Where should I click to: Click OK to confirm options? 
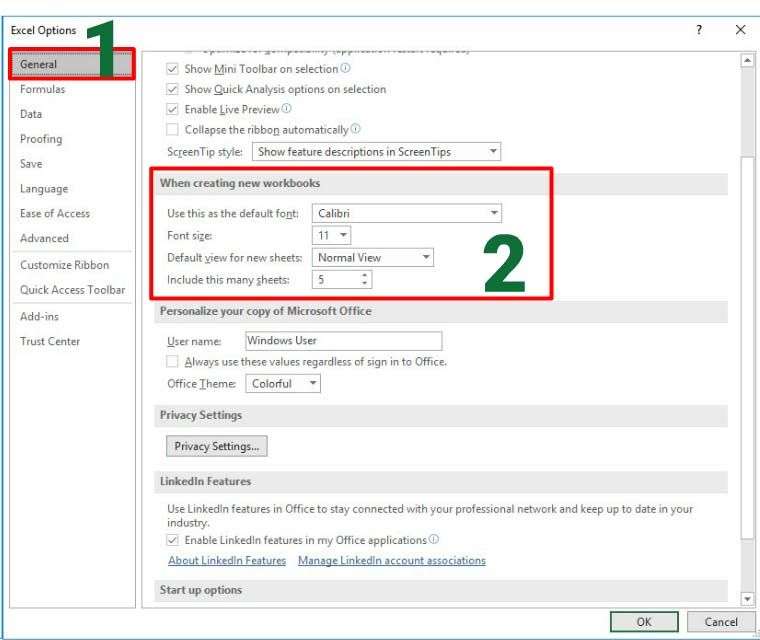[644, 622]
